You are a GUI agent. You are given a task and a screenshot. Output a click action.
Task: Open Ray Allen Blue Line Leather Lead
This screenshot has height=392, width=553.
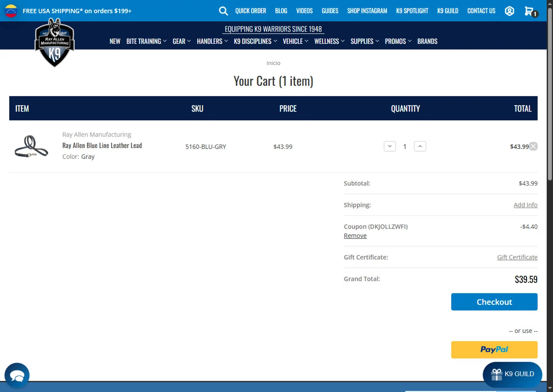[102, 146]
